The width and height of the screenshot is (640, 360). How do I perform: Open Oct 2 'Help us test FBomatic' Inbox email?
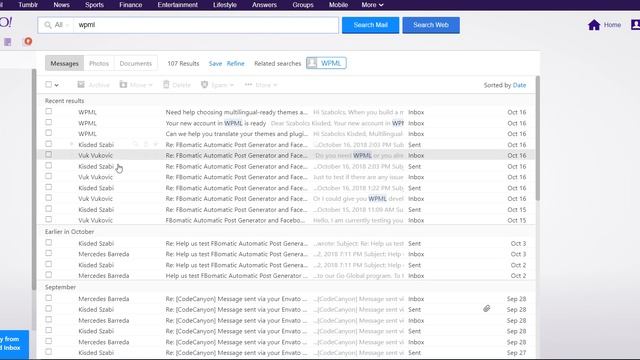[x=286, y=276]
